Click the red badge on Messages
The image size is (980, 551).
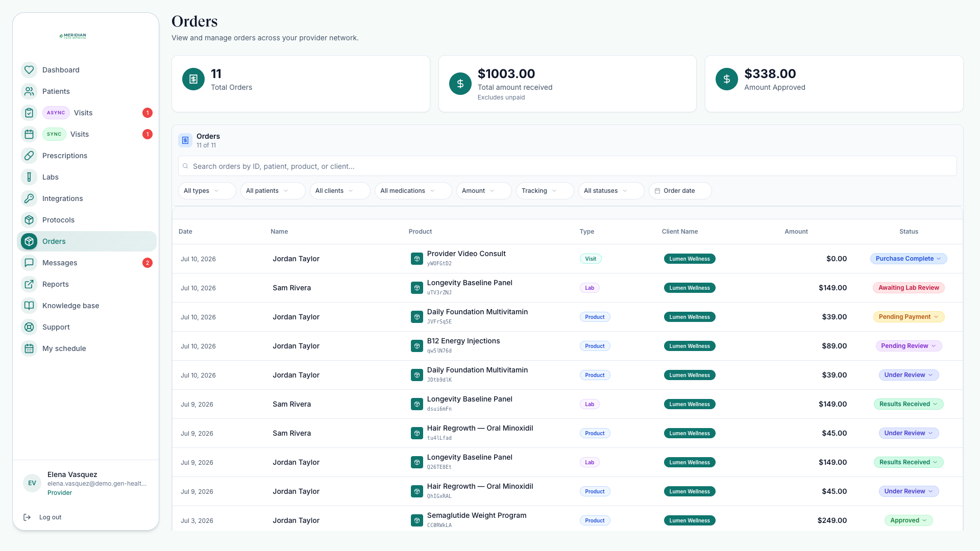(x=148, y=263)
